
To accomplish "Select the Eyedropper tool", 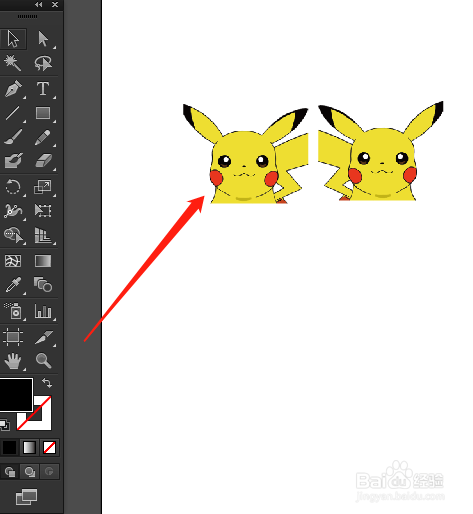I will (13, 285).
